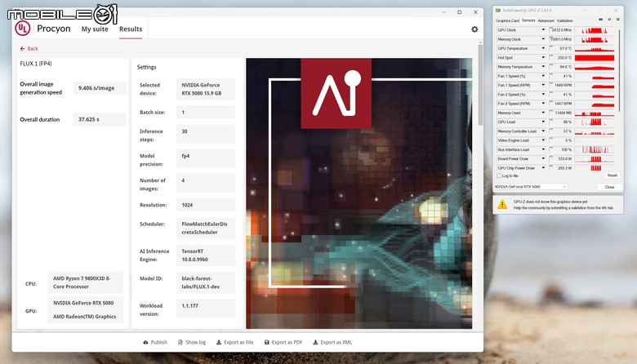Click the 37.625 s overall duration value
This screenshot has width=637, height=364.
(x=100, y=119)
